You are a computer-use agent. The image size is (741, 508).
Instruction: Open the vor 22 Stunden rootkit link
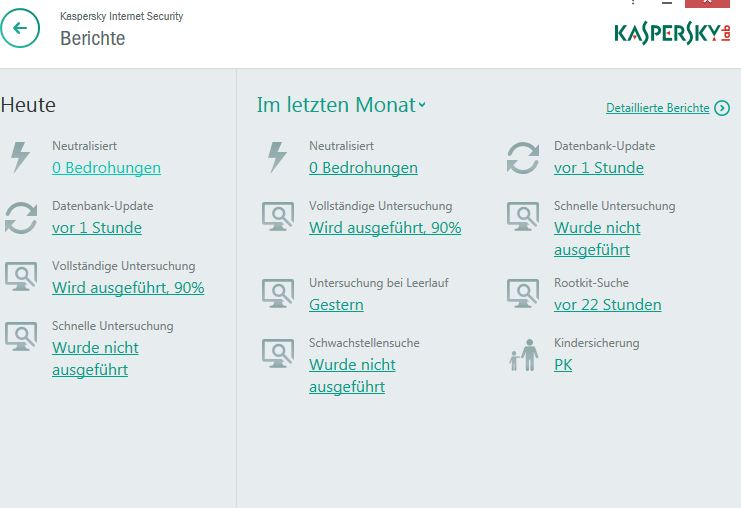pyautogui.click(x=608, y=305)
